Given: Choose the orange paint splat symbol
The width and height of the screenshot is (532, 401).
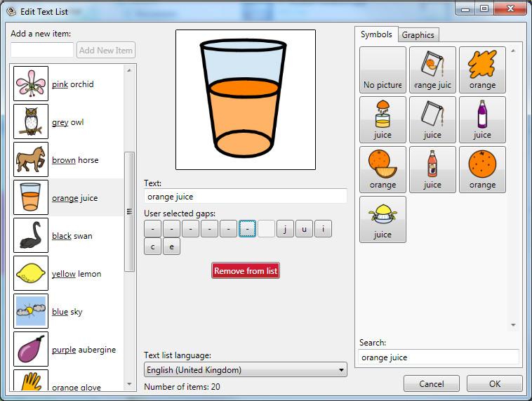Looking at the screenshot, I should pyautogui.click(x=482, y=70).
